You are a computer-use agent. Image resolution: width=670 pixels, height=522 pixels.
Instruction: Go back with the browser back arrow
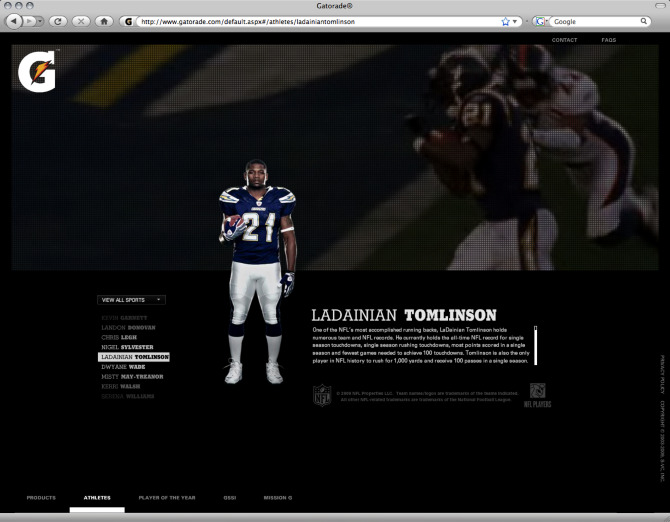[15, 21]
